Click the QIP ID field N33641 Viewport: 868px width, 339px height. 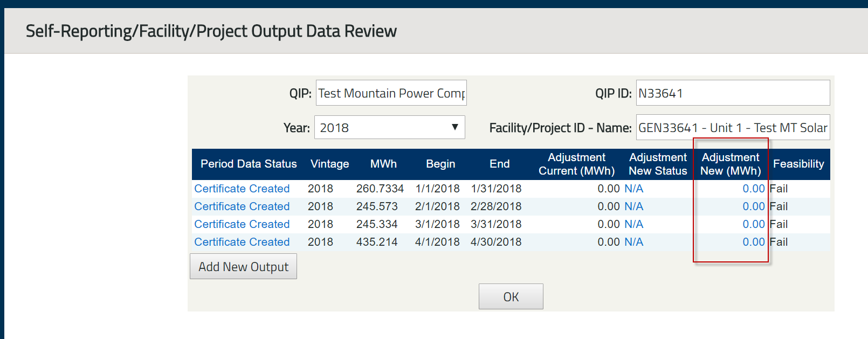(x=732, y=93)
